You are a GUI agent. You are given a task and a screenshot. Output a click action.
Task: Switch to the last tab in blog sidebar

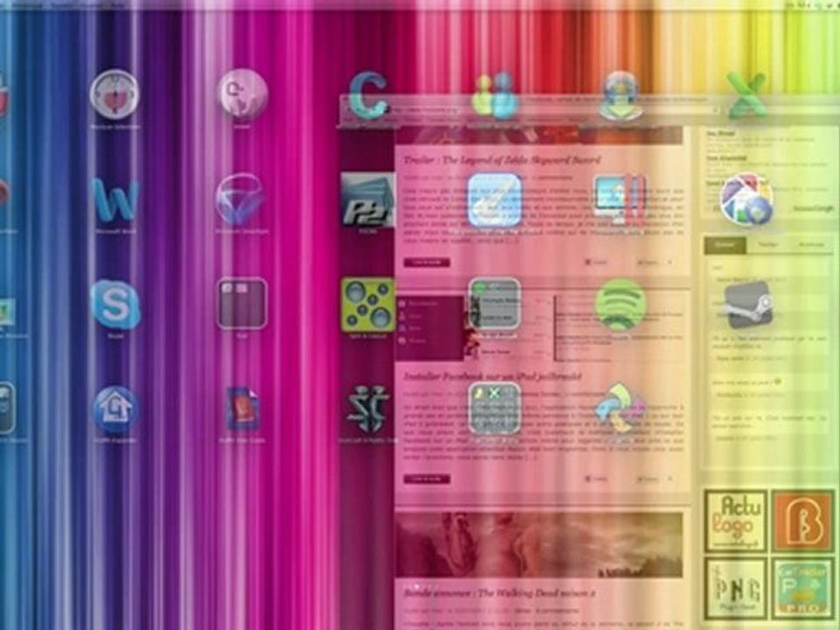tap(811, 245)
